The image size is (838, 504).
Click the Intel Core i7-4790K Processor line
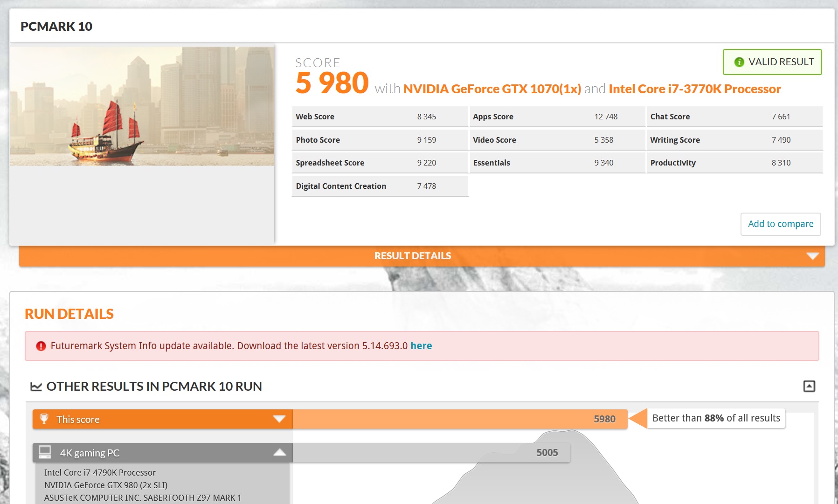[x=100, y=473]
